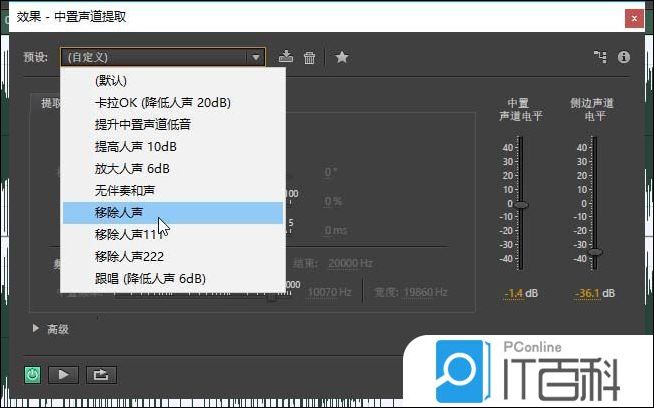The width and height of the screenshot is (654, 408).
Task: Mark the preset as favorite with the star
Action: [341, 57]
